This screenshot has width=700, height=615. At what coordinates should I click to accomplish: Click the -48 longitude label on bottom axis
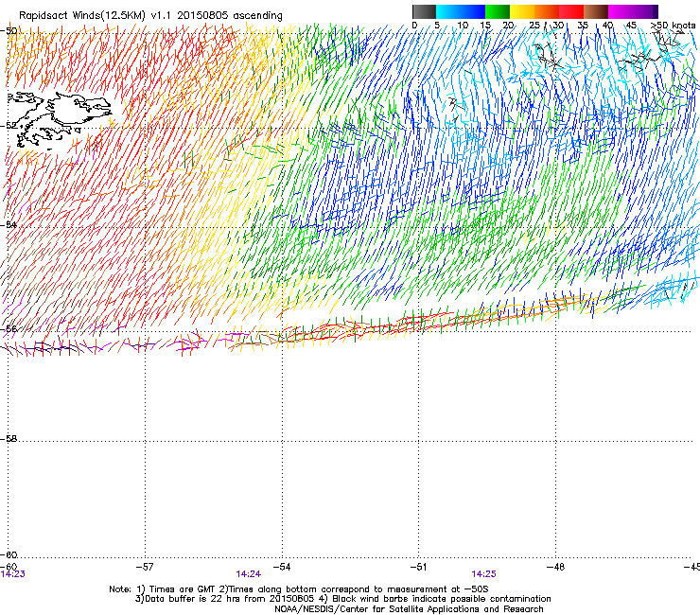(555, 567)
